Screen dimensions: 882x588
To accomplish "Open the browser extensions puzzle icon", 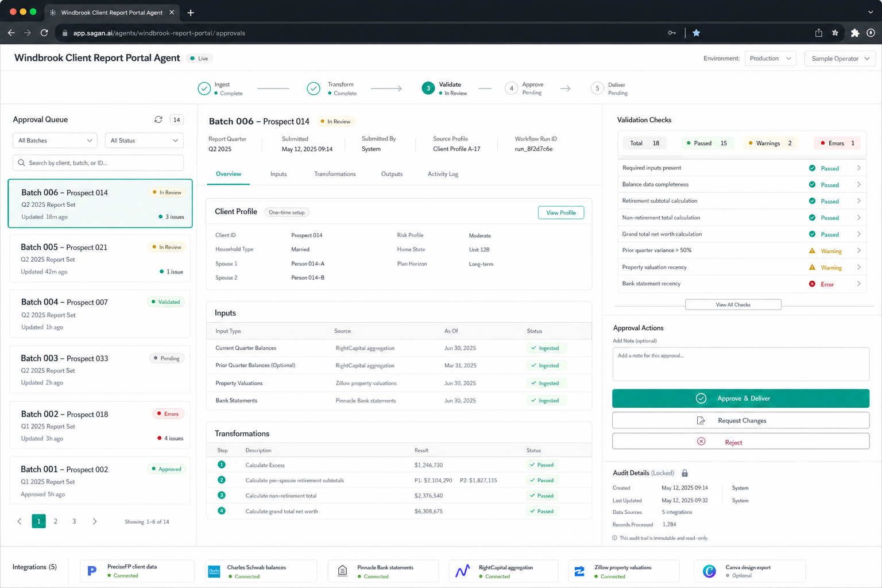I will [854, 33].
